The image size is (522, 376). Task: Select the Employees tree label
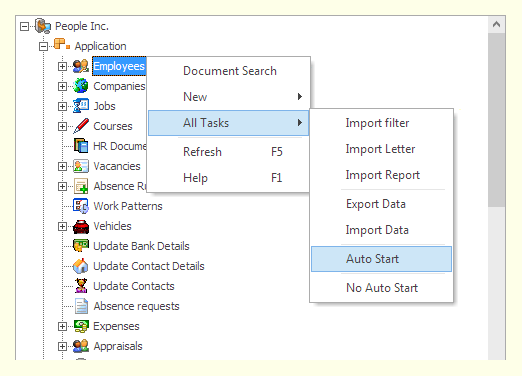pyautogui.click(x=119, y=66)
